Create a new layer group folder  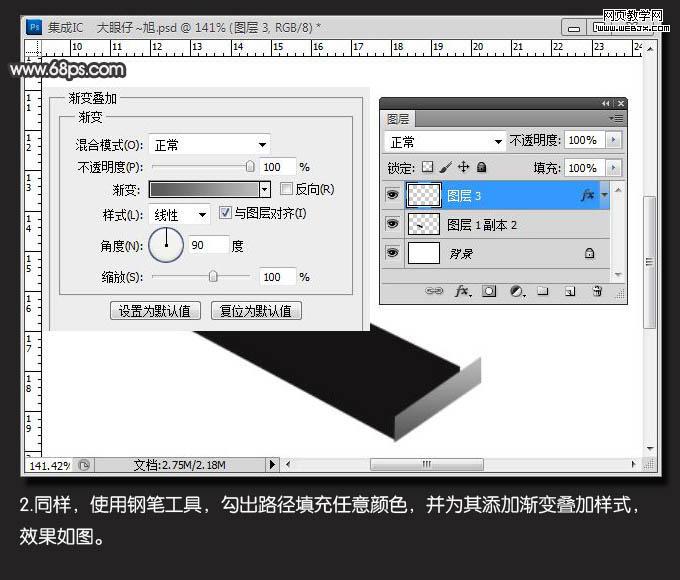(x=543, y=291)
